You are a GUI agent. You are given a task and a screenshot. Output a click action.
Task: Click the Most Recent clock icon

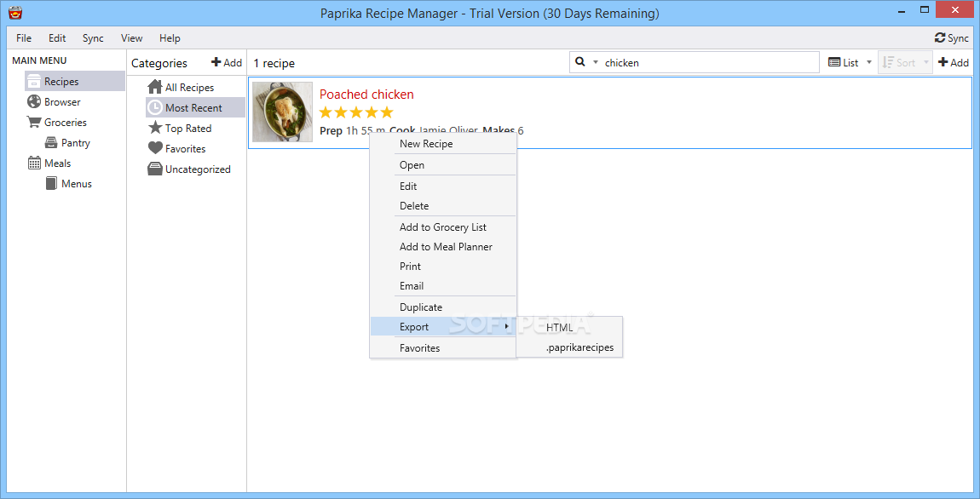pos(154,108)
